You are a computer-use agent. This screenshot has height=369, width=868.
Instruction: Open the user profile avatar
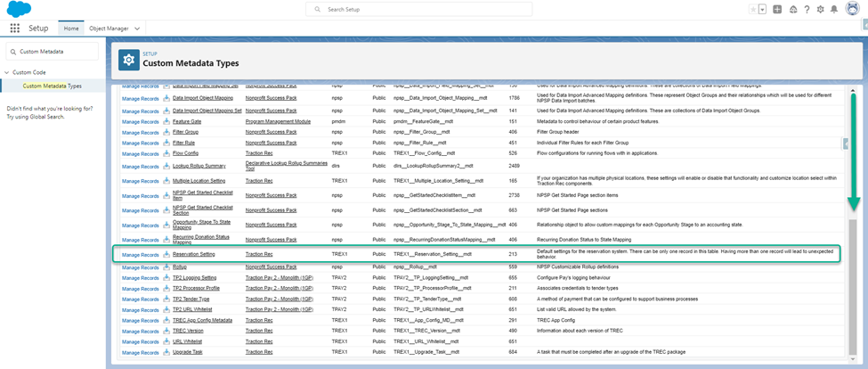852,9
